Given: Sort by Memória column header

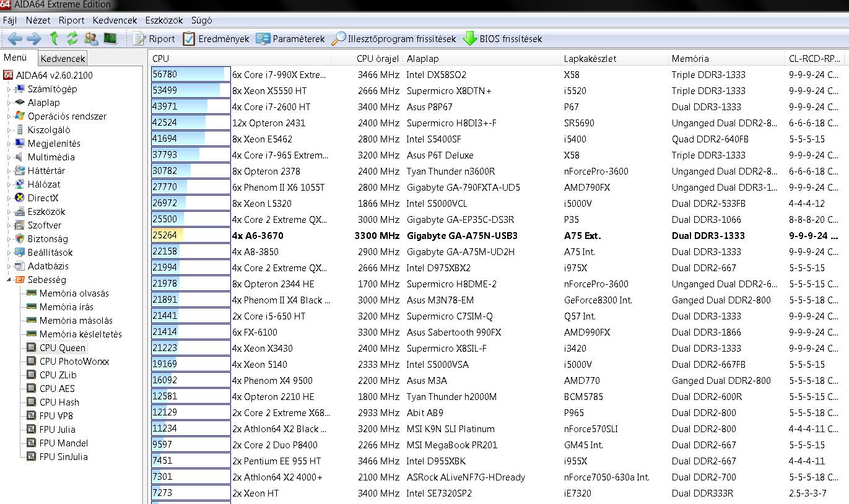Looking at the screenshot, I should point(726,59).
